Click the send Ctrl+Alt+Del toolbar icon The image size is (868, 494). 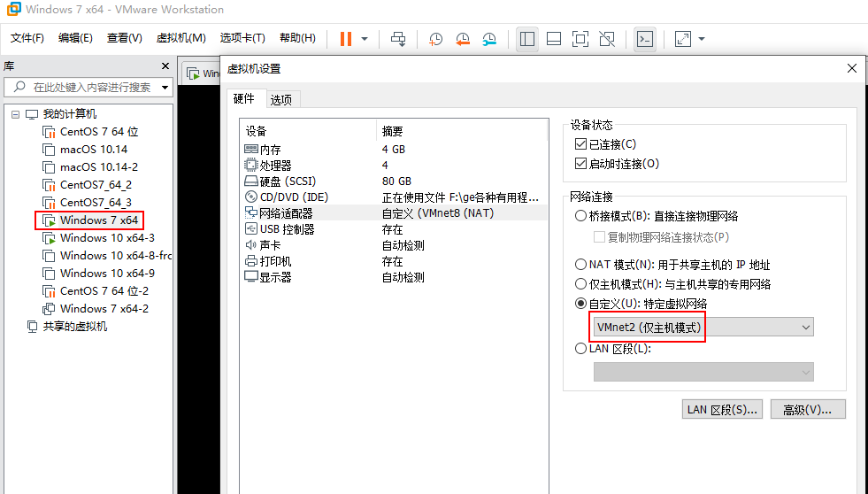pos(398,39)
